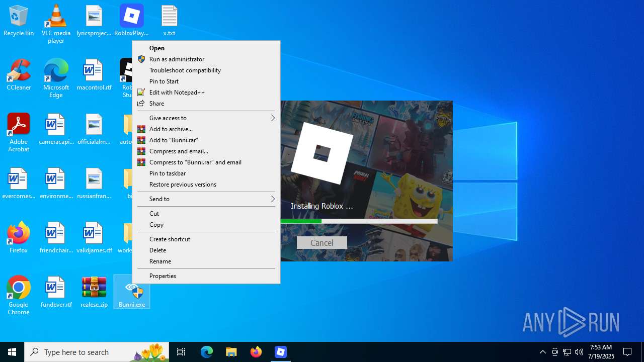Select the lyricsproject file icon
The height and width of the screenshot is (362, 644).
pos(94,20)
